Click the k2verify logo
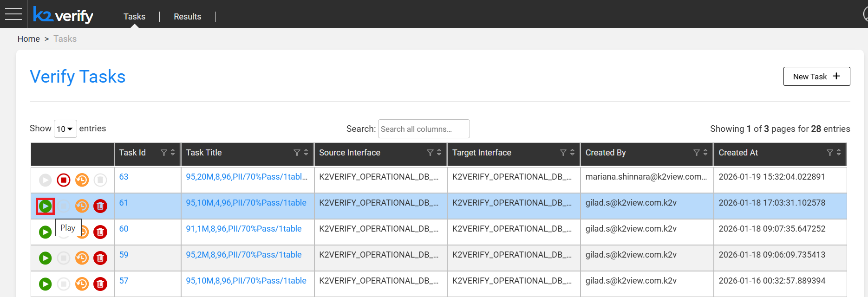The image size is (868, 297). pos(63,15)
